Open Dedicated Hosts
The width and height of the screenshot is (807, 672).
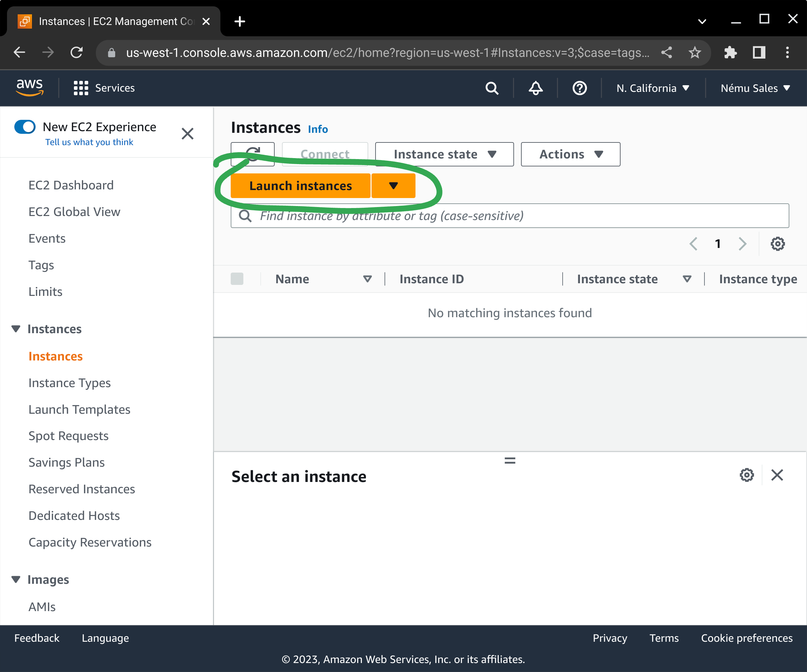tap(74, 516)
